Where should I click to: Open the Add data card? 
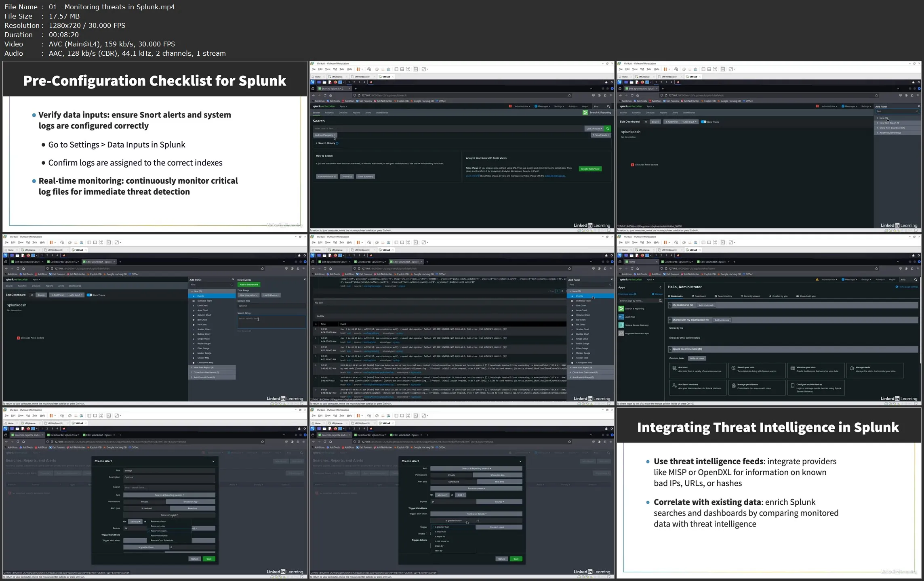(697, 370)
